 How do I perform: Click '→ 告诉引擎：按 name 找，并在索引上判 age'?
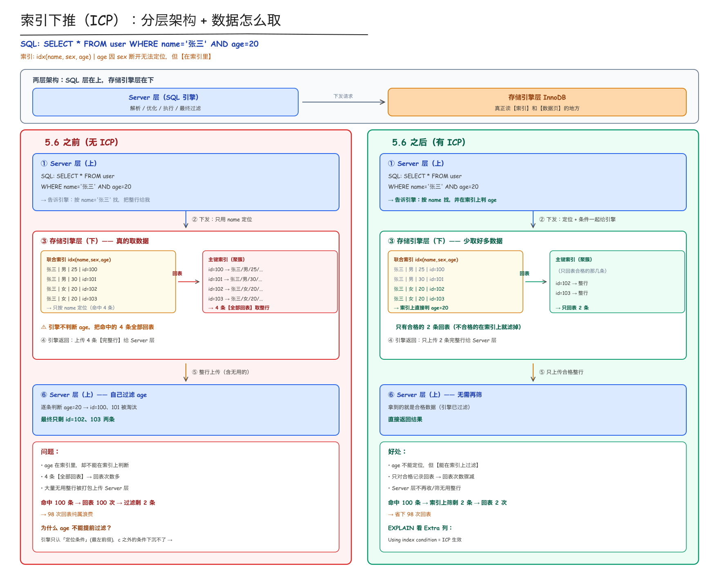point(442,200)
